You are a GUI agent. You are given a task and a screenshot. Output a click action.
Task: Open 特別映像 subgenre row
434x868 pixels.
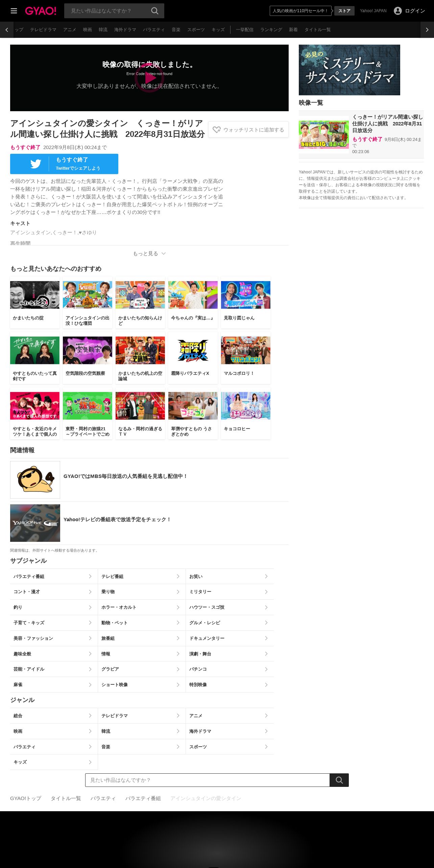(230, 684)
